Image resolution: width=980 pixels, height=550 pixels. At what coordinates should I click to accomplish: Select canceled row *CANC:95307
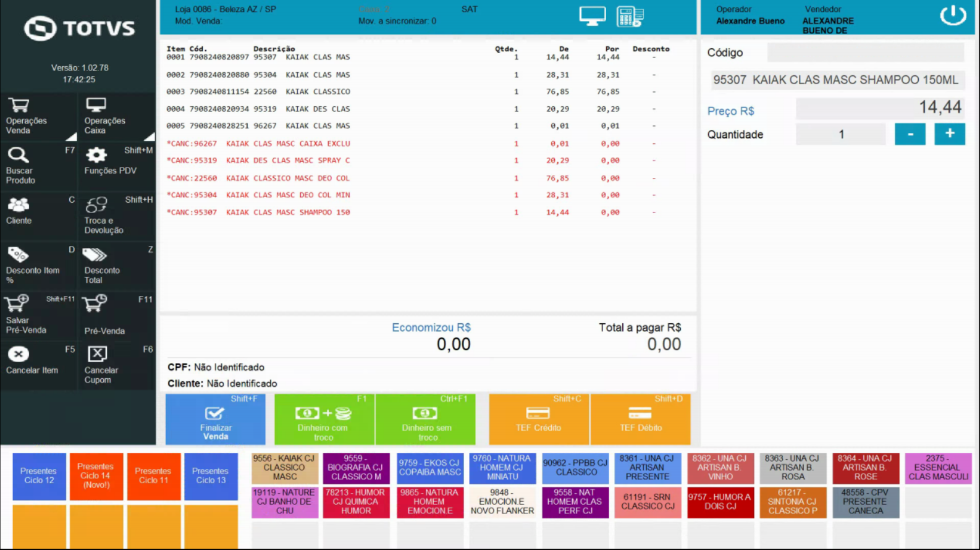(418, 212)
